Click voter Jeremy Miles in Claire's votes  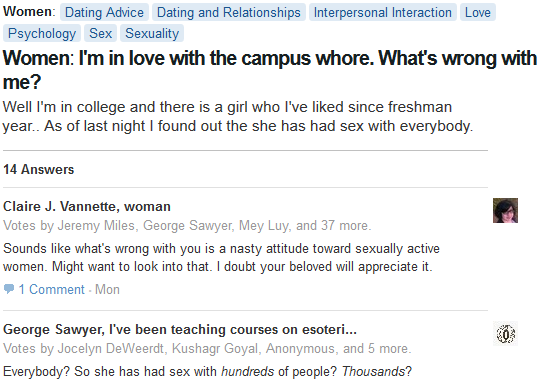click(96, 225)
